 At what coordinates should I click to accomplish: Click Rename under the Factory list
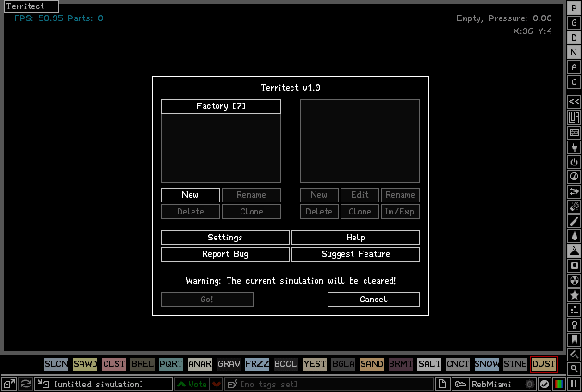(x=252, y=195)
